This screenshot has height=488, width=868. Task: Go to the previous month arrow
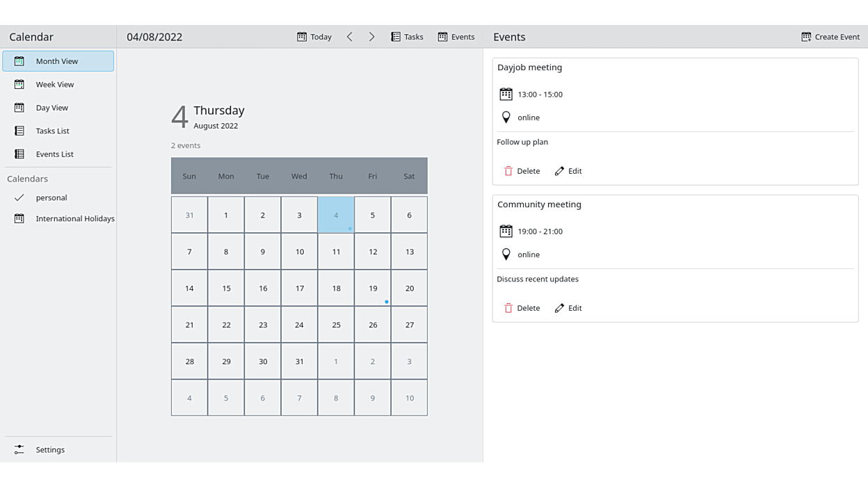(350, 37)
